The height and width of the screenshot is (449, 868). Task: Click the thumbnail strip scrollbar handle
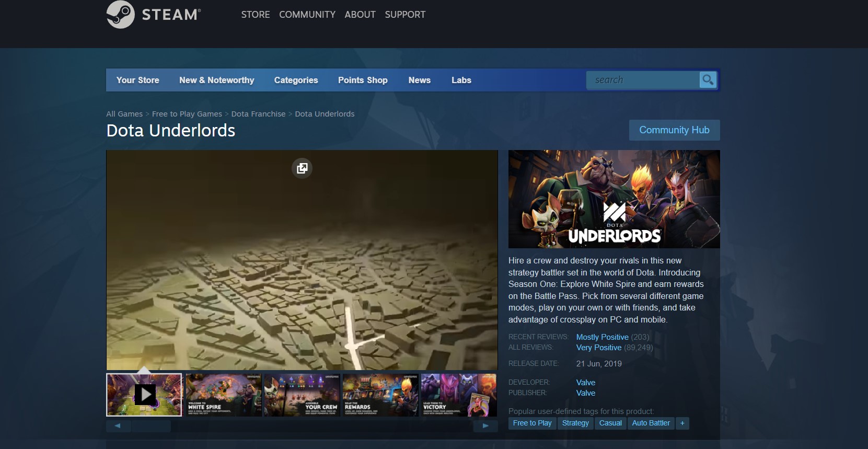[151, 426]
